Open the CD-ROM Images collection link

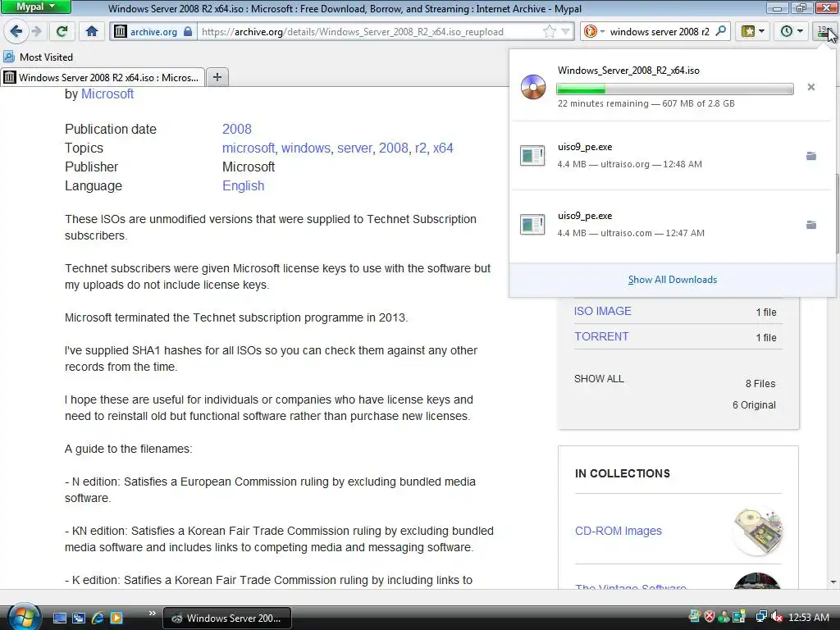click(x=619, y=531)
